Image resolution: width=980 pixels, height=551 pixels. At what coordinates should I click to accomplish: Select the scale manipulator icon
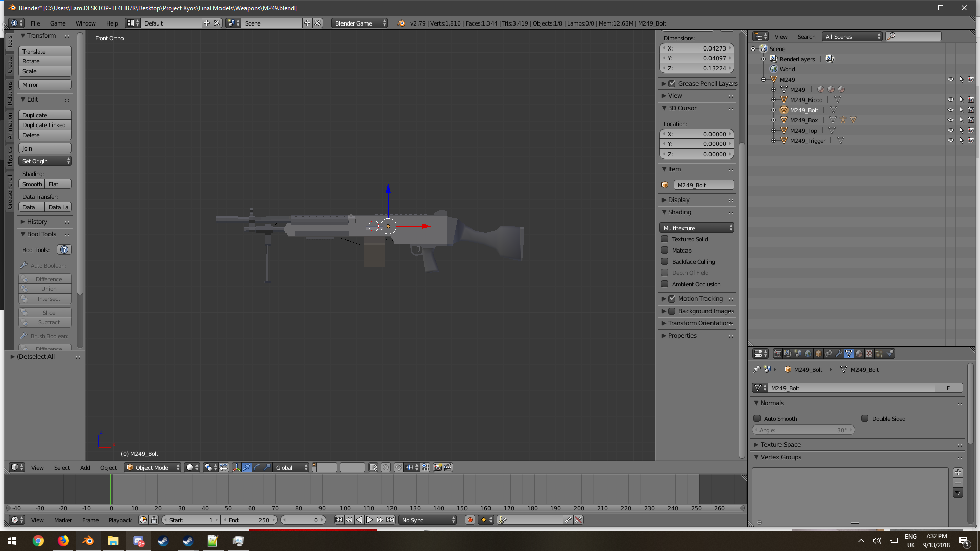267,467
